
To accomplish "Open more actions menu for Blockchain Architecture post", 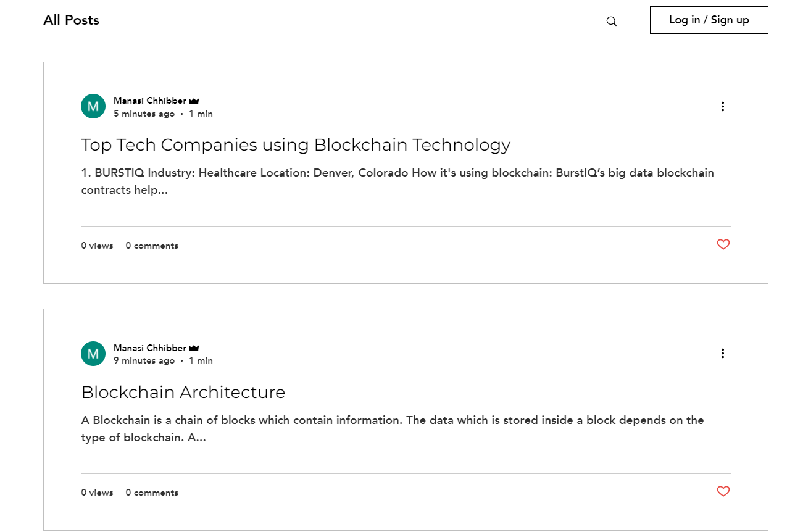I will (723, 354).
